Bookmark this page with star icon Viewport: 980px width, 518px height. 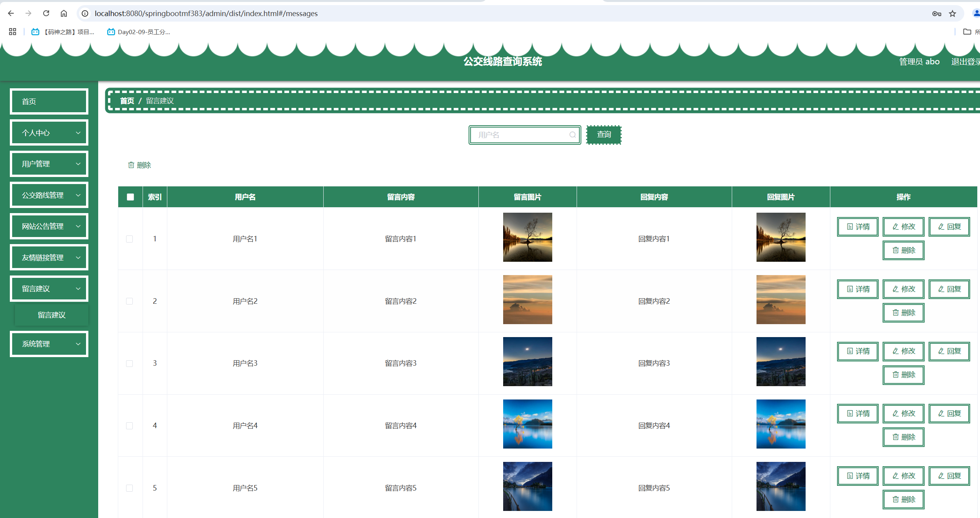coord(953,14)
